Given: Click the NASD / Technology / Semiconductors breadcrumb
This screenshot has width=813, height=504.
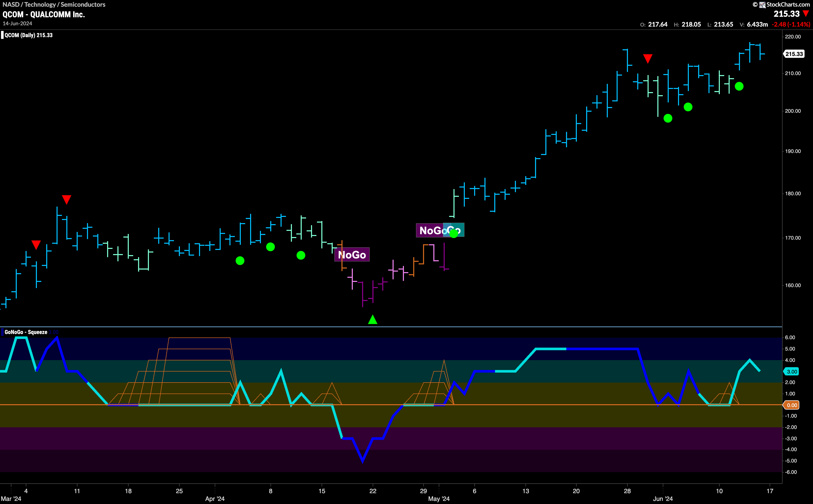Looking at the screenshot, I should tap(54, 4).
